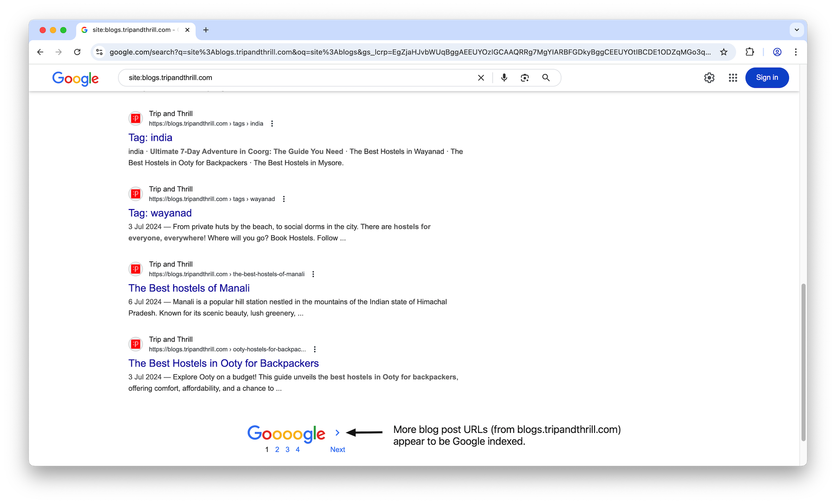Image resolution: width=836 pixels, height=504 pixels.
Task: Bookmark this page with the star icon
Action: [724, 52]
